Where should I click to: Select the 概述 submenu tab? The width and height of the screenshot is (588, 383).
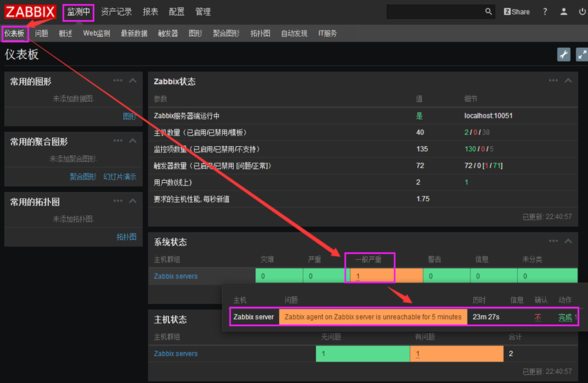(x=66, y=33)
